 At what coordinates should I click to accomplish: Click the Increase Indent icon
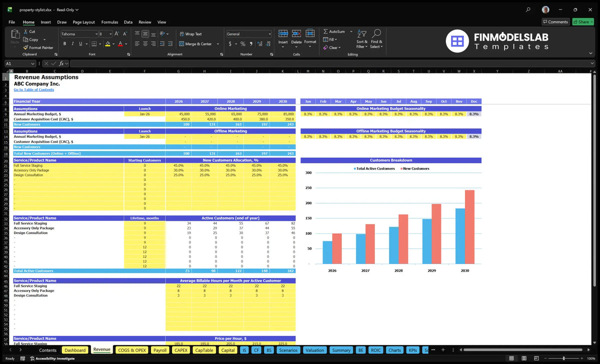coord(170,44)
